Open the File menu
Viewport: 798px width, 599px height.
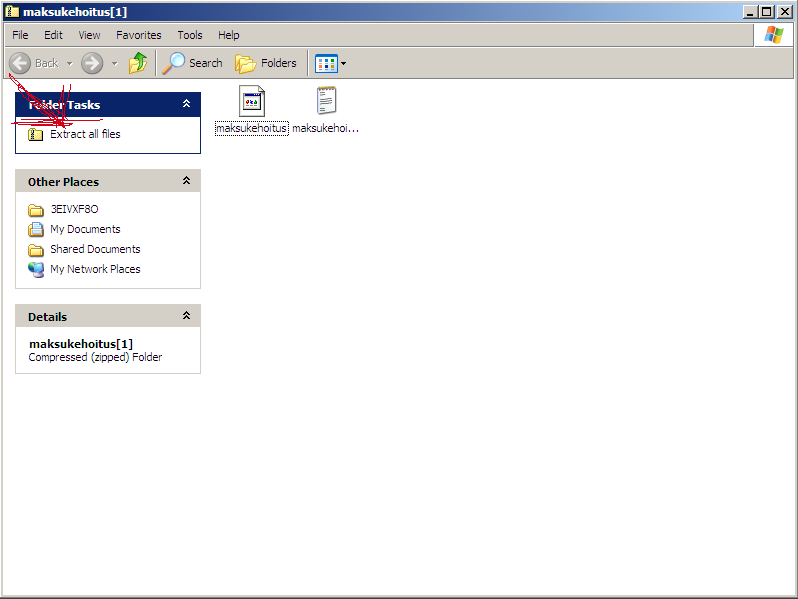(20, 35)
